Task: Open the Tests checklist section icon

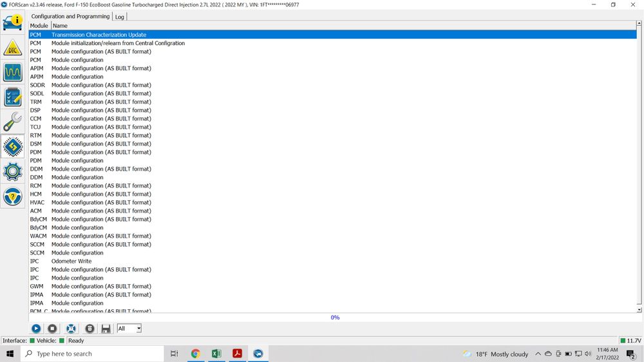Action: coord(13,97)
